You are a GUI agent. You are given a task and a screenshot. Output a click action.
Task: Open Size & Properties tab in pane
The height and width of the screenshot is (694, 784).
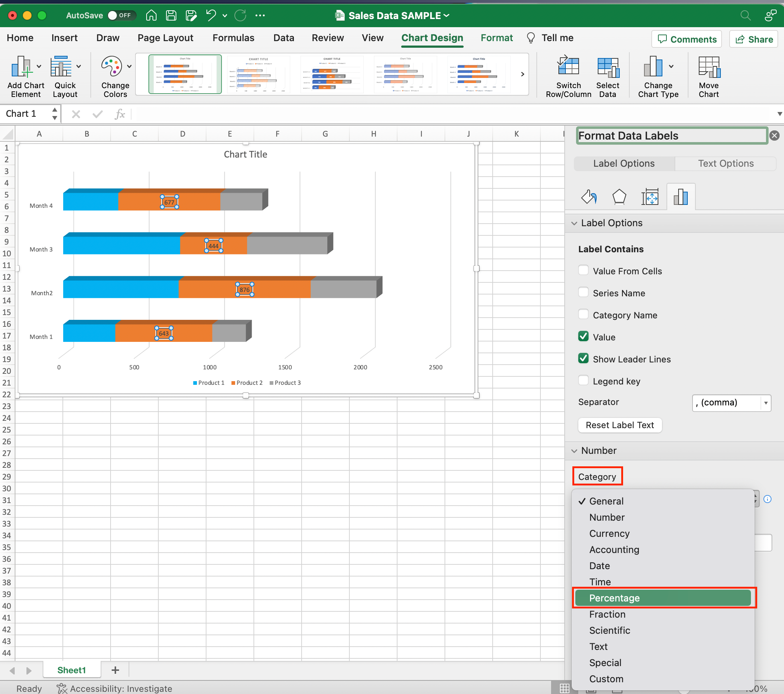tap(650, 197)
